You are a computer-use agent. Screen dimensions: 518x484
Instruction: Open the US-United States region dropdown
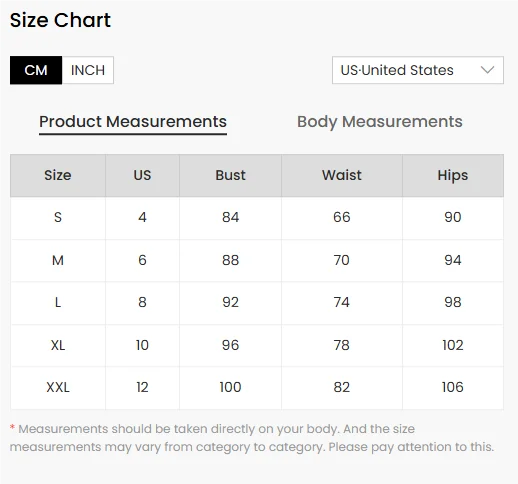tap(418, 70)
